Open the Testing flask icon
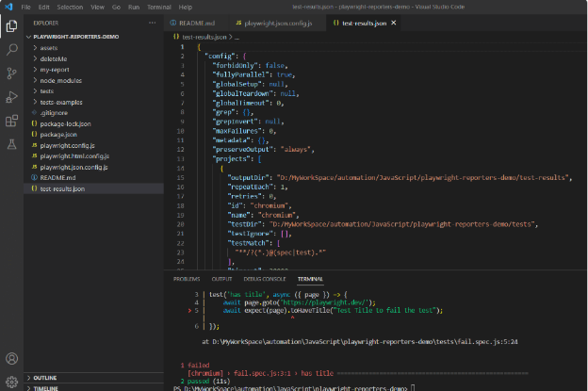Viewport: 588px width, 391px height. [11, 144]
